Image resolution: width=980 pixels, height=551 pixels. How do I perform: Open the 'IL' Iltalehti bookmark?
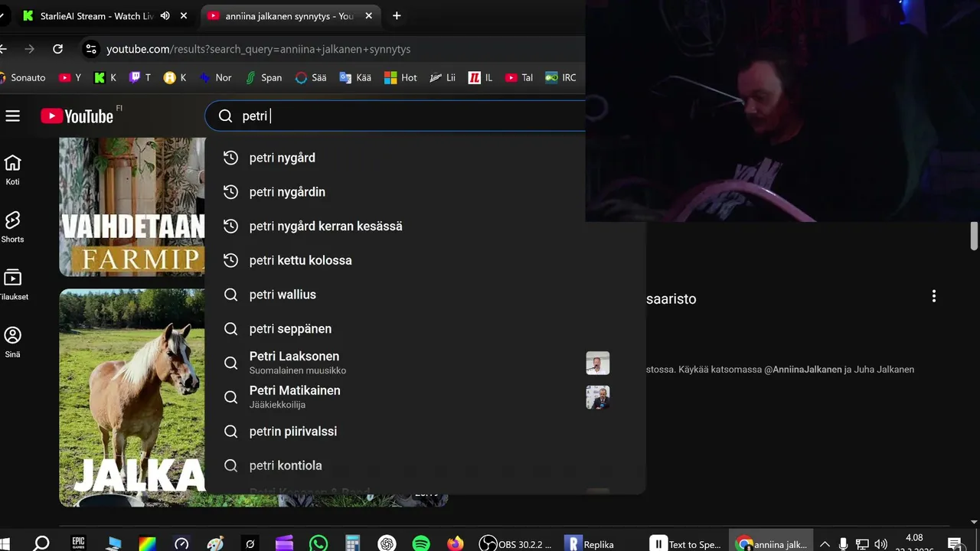[x=480, y=77]
